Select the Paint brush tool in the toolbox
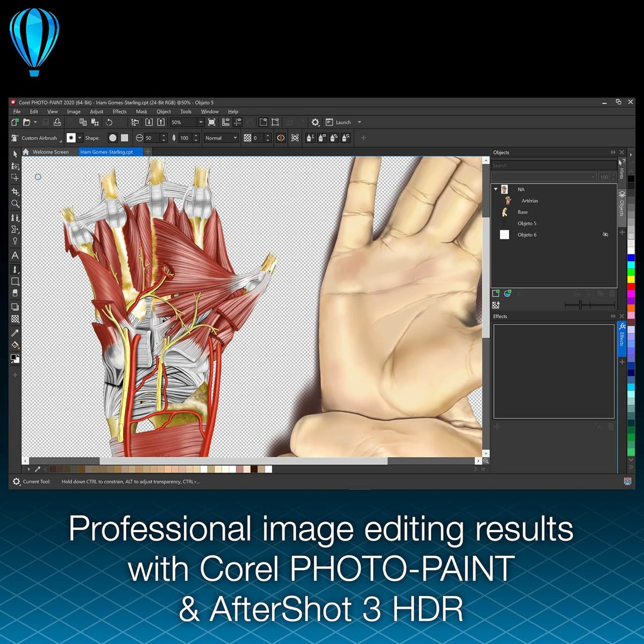 (15, 269)
